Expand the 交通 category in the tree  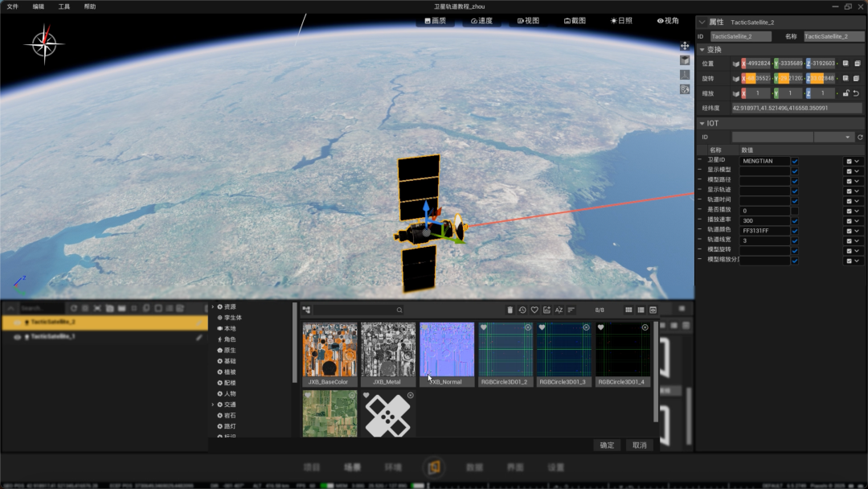point(212,405)
